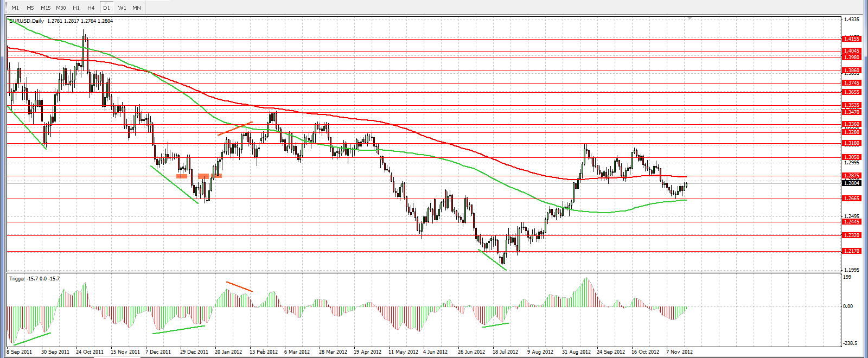868x358 pixels.
Task: Select the 1.3745 price label
Action: 851,82
